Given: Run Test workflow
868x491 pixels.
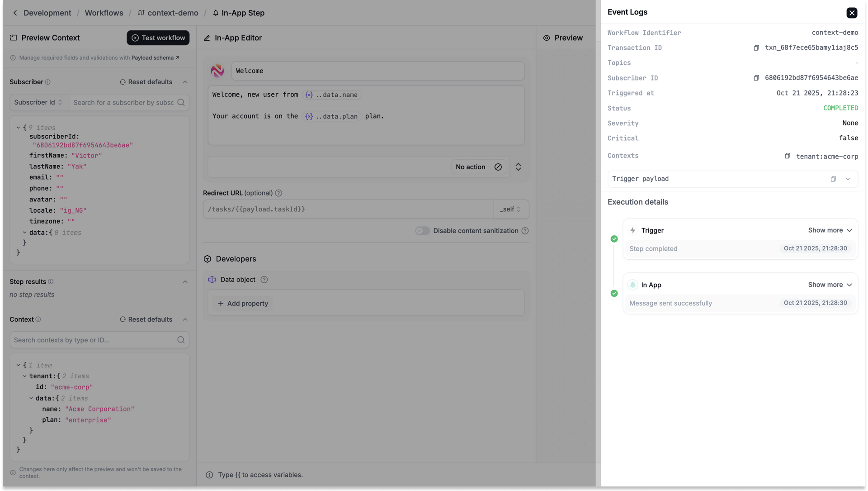Looking at the screenshot, I should [158, 38].
